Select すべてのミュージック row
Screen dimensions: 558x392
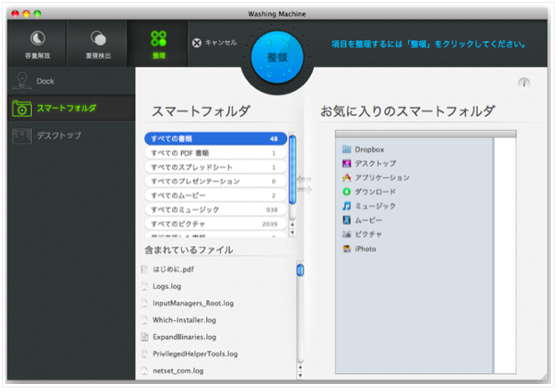216,210
